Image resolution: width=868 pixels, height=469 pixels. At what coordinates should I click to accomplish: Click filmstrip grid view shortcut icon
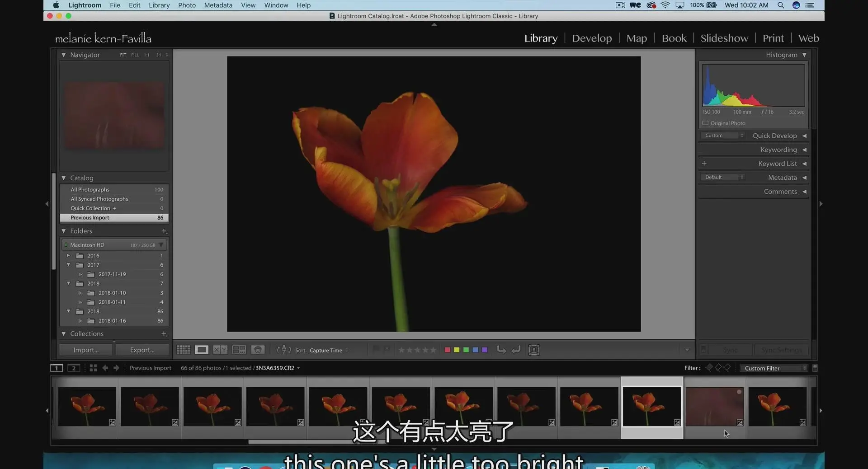93,368
